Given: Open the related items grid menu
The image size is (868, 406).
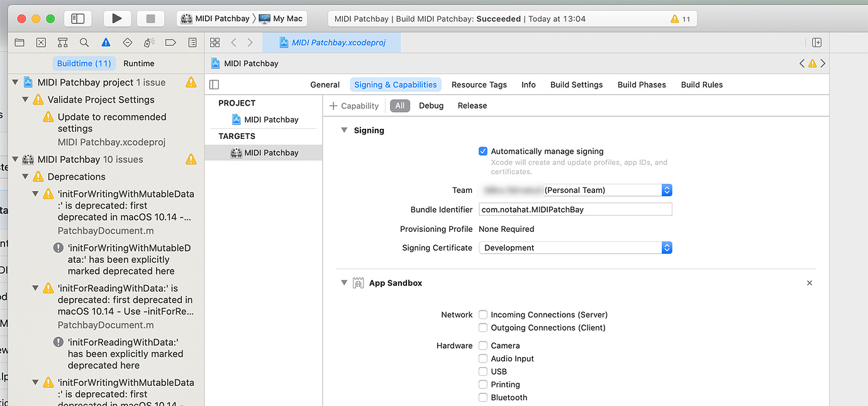Looking at the screenshot, I should [x=215, y=43].
